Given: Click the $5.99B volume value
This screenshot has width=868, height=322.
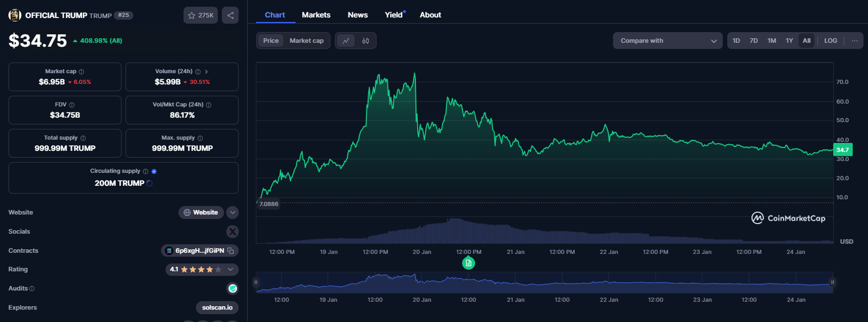Looking at the screenshot, I should [168, 82].
